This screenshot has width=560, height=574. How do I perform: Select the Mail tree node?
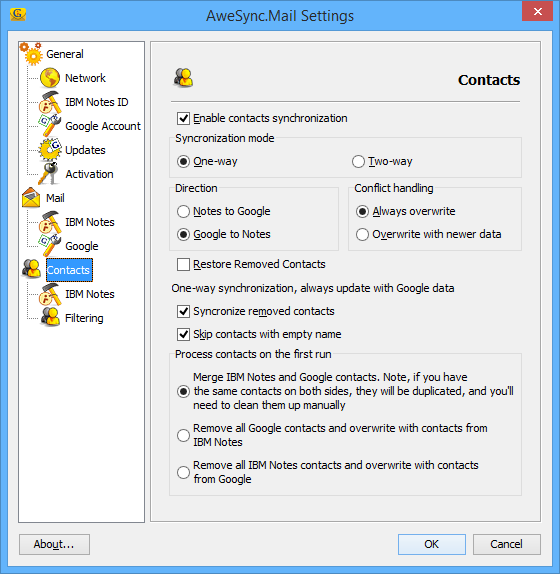pyautogui.click(x=55, y=198)
